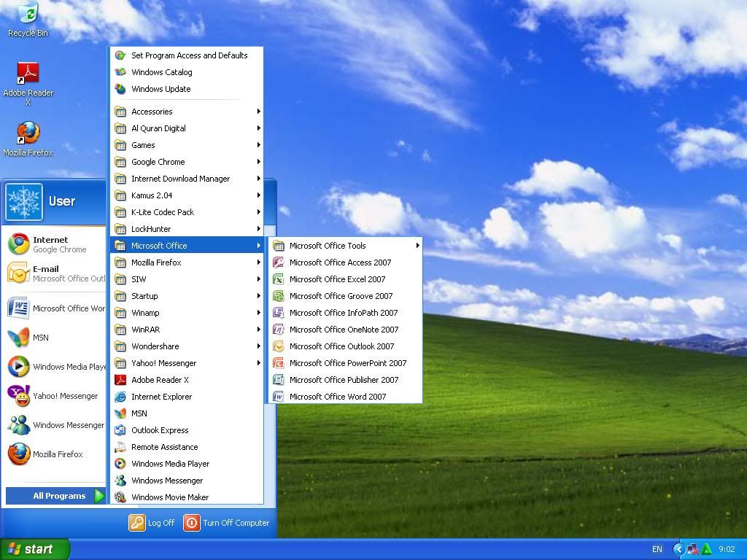The height and width of the screenshot is (560, 747).
Task: Open MSN from the programs list
Action: tap(187, 413)
